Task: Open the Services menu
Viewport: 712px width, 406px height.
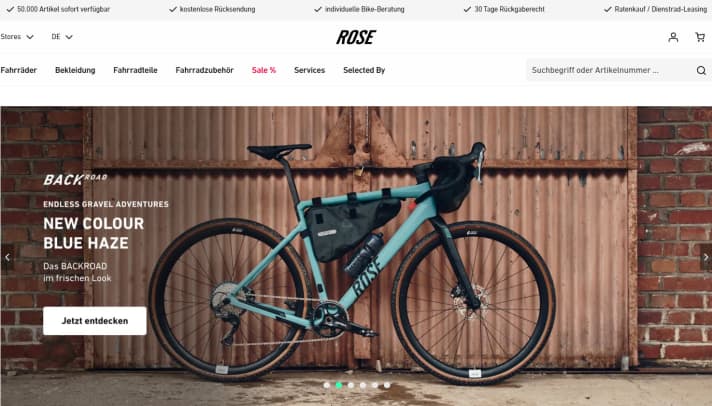Action: (x=309, y=70)
